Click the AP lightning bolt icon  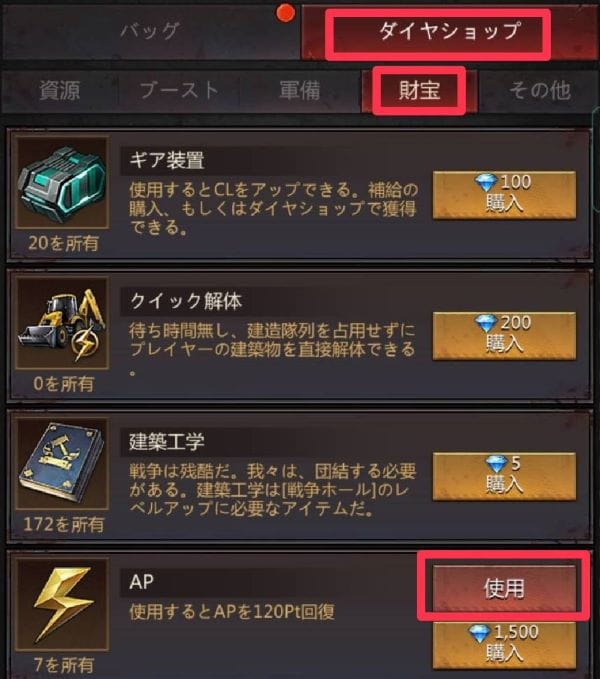coord(62,604)
